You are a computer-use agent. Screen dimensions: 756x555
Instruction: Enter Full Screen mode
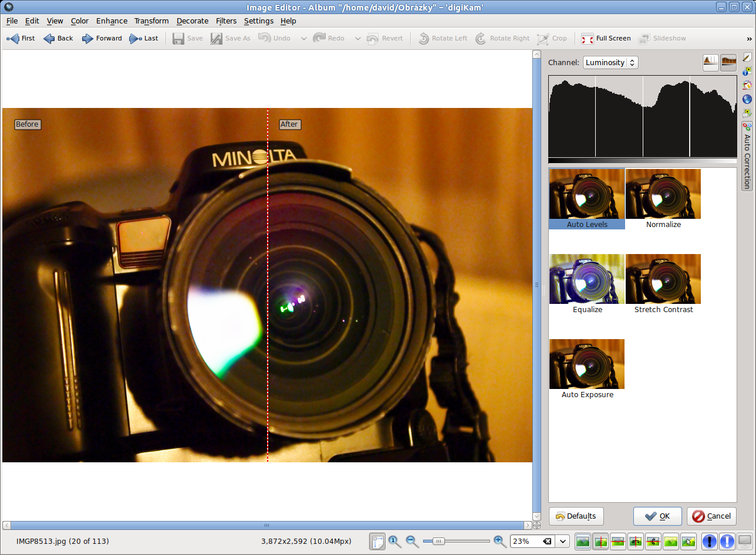pos(606,38)
